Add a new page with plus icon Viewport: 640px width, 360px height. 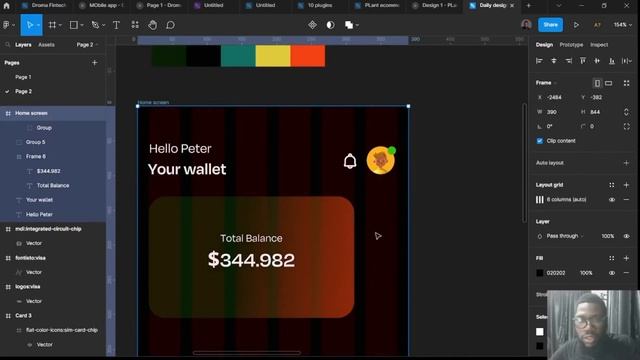[x=95, y=63]
